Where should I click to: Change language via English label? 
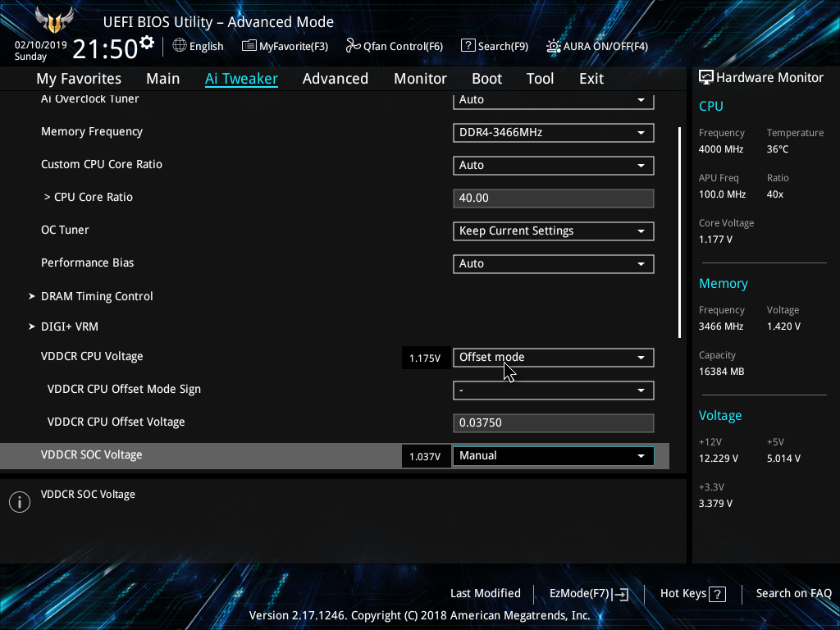click(x=206, y=46)
